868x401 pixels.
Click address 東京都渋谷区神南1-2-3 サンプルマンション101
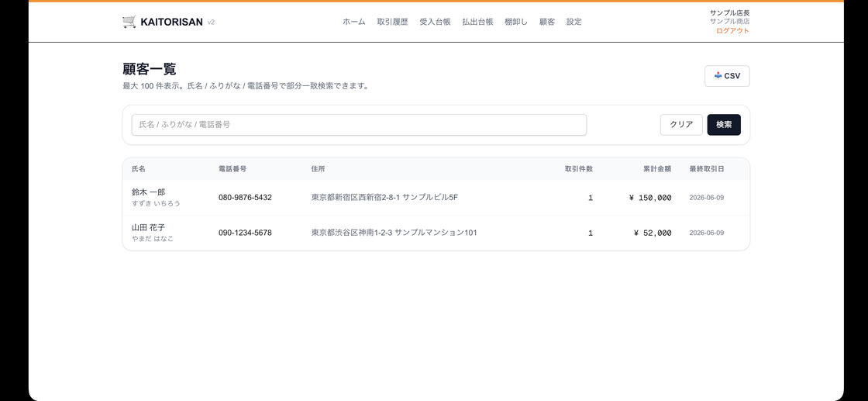394,233
